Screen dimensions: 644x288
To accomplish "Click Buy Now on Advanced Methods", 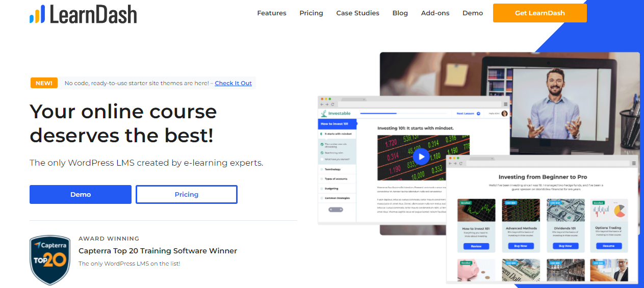I will click(521, 246).
